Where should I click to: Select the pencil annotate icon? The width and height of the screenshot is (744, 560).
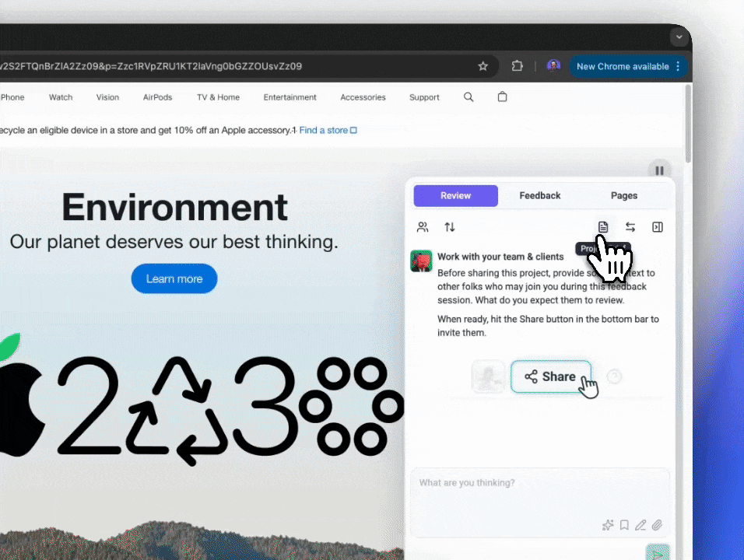pyautogui.click(x=640, y=525)
